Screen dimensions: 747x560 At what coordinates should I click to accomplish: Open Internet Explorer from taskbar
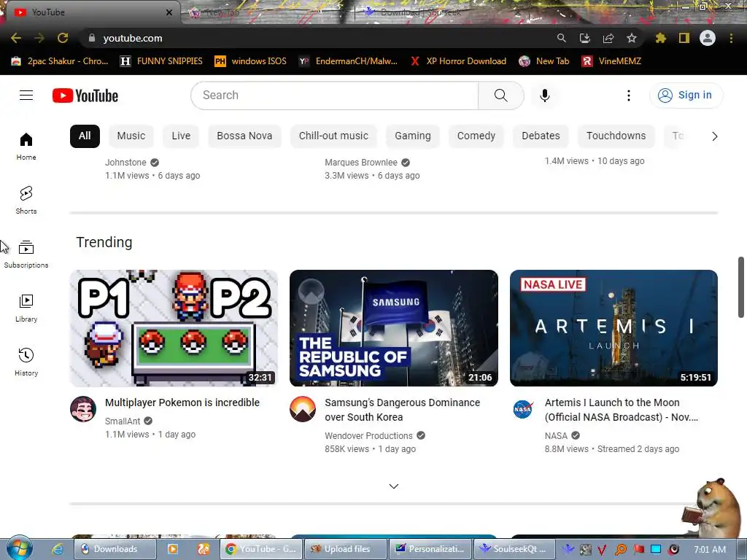58,549
